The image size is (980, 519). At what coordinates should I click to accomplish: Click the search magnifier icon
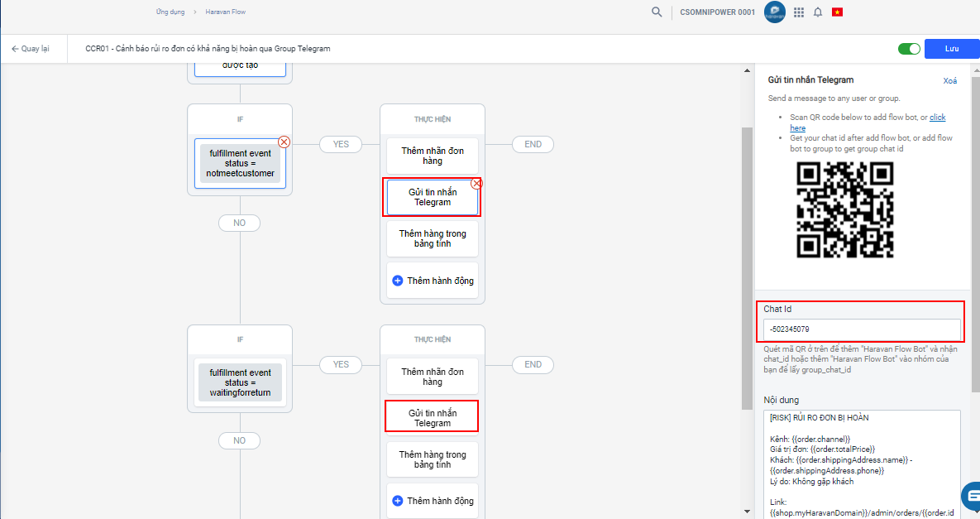tap(657, 12)
